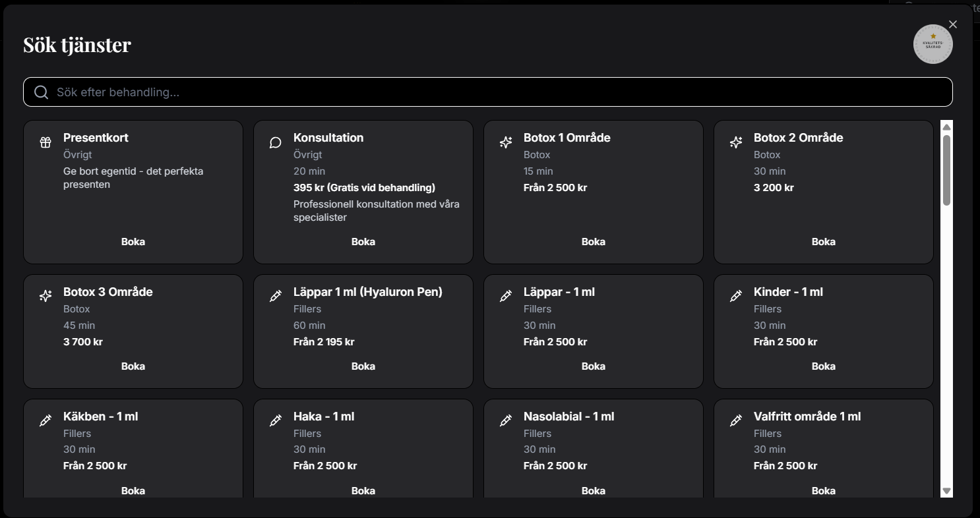The width and height of the screenshot is (980, 518).
Task: Click the magnifying glass search icon
Action: (x=41, y=92)
